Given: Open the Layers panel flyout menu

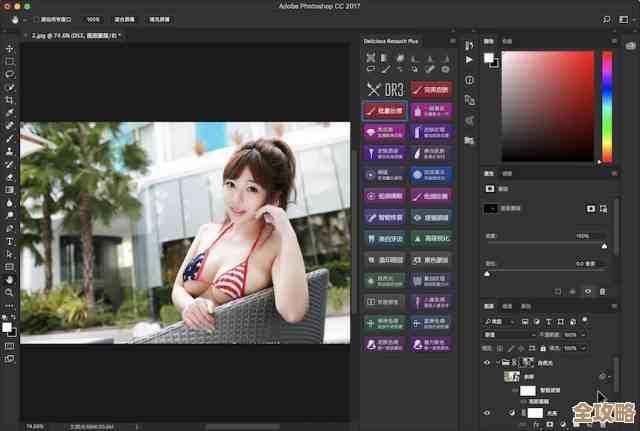Looking at the screenshot, I should 614,306.
